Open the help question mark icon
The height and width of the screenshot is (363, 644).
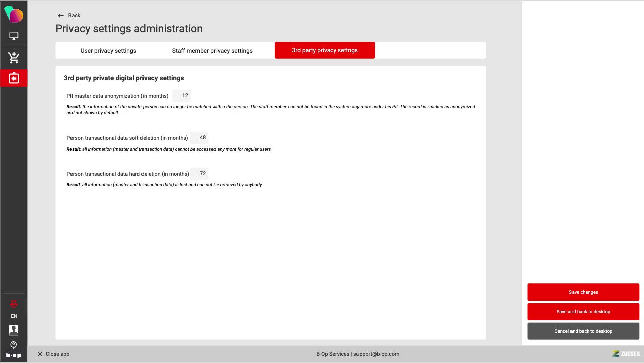(14, 345)
